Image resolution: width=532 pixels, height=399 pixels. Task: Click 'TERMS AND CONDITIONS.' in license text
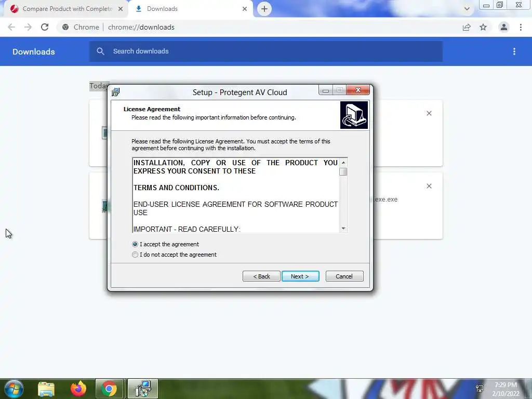pos(176,188)
